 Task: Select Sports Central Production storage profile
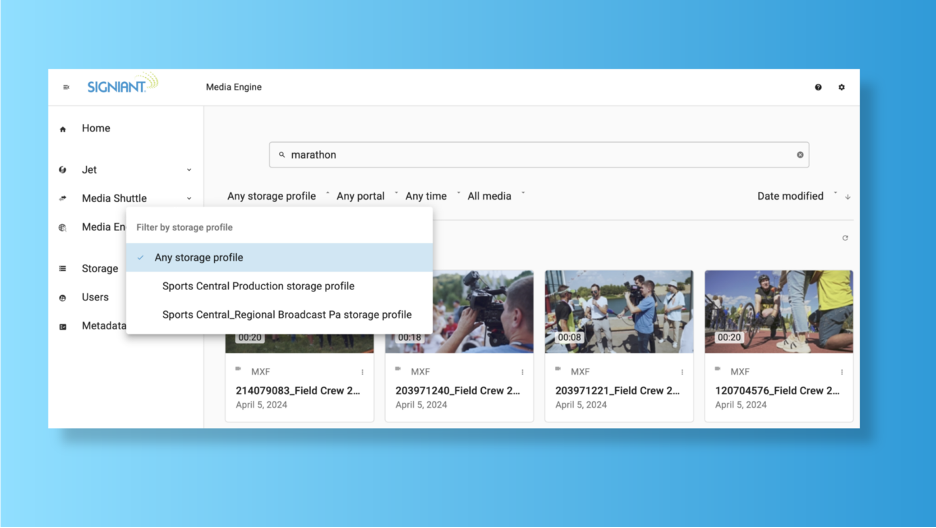pyautogui.click(x=279, y=286)
